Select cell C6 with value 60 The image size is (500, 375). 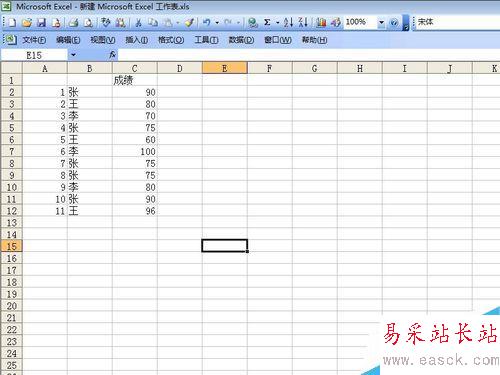[x=135, y=140]
